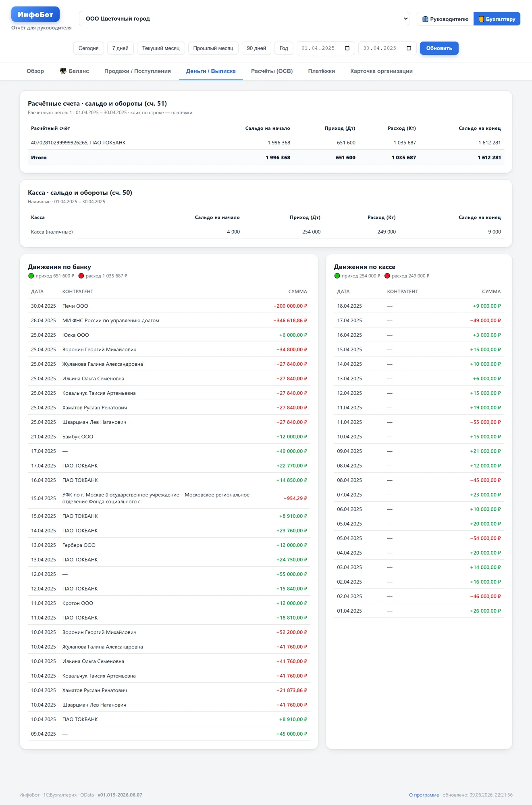
Task: Open the Платёжки tab
Action: [322, 71]
